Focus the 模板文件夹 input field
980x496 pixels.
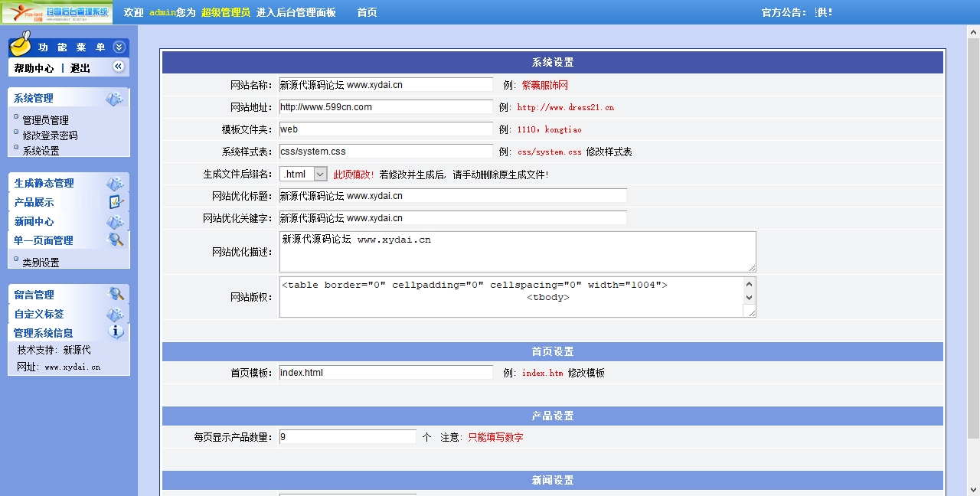[386, 129]
